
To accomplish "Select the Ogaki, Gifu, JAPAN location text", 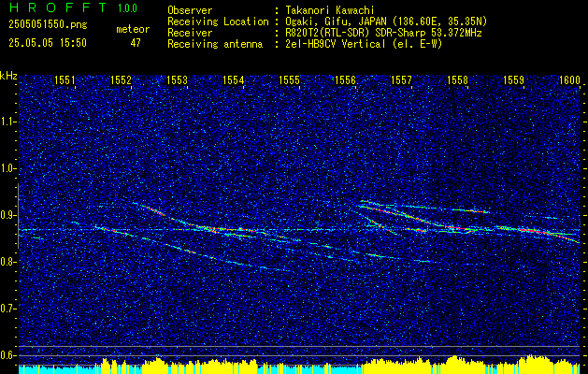I will click(x=385, y=22).
